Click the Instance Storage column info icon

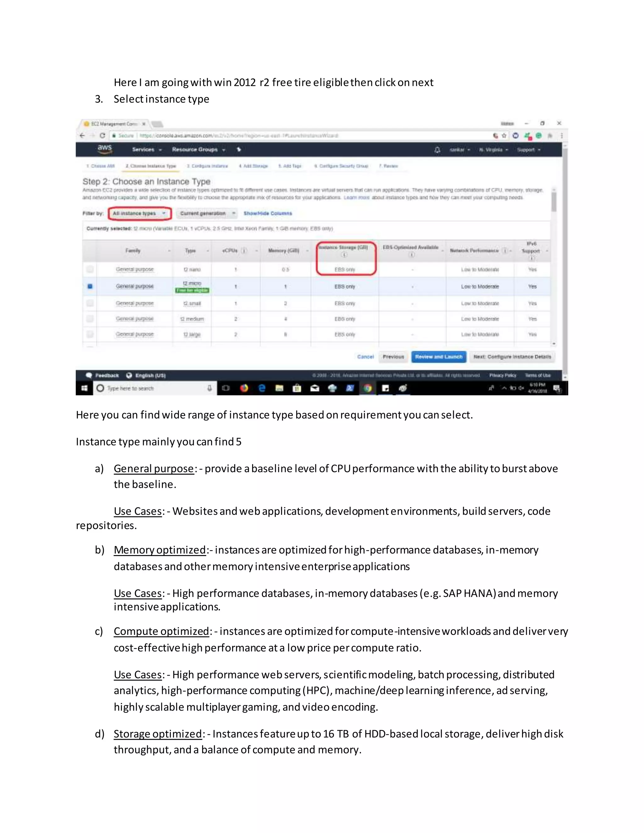pos(344,255)
